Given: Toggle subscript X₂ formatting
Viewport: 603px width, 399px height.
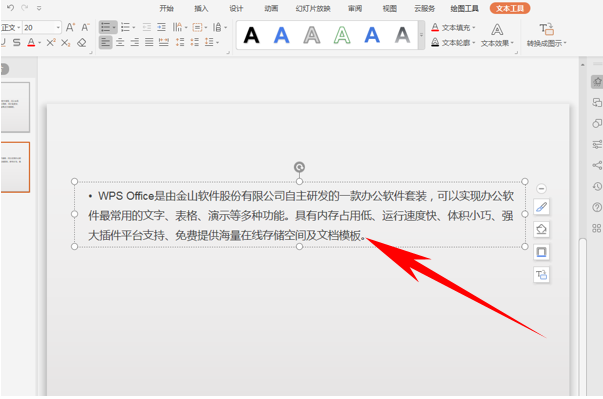Looking at the screenshot, I should tap(65, 43).
